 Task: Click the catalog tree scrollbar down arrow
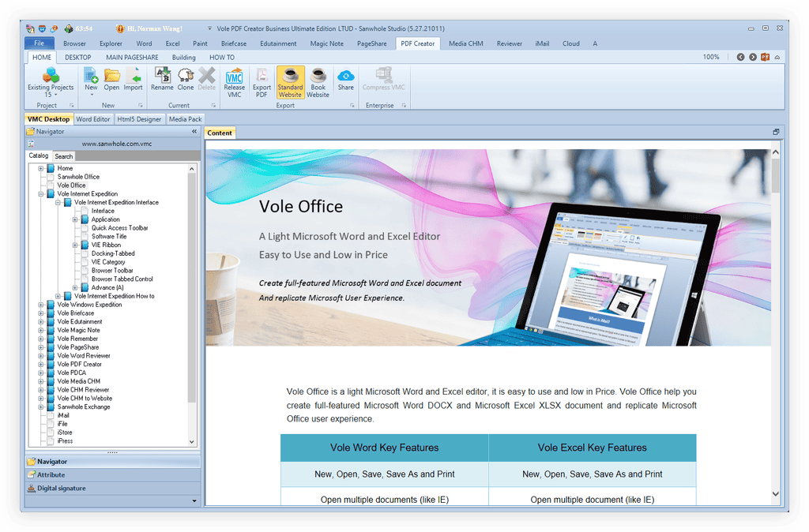pos(192,442)
